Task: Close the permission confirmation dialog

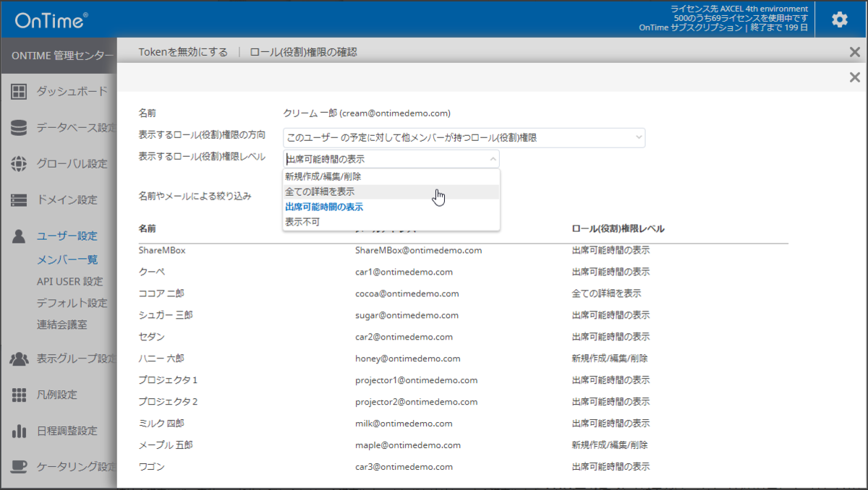Action: pyautogui.click(x=854, y=77)
